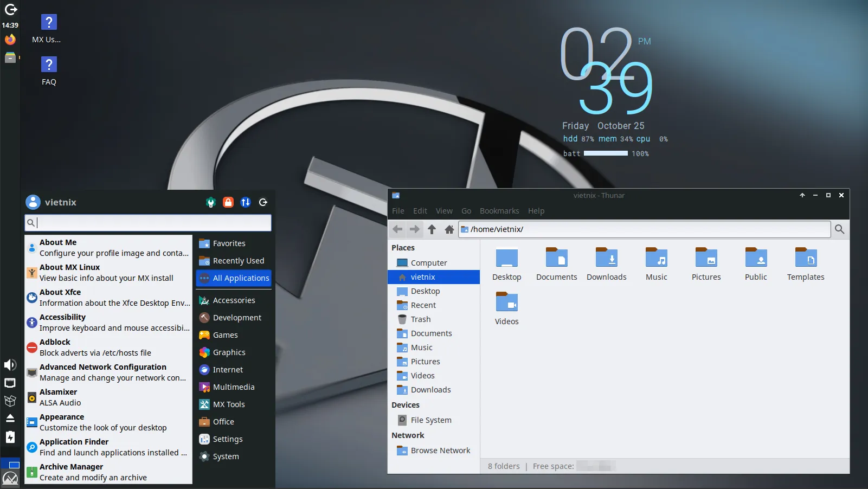868x489 pixels.
Task: Launch Alsamixer ALSA Audio
Action: click(108, 397)
